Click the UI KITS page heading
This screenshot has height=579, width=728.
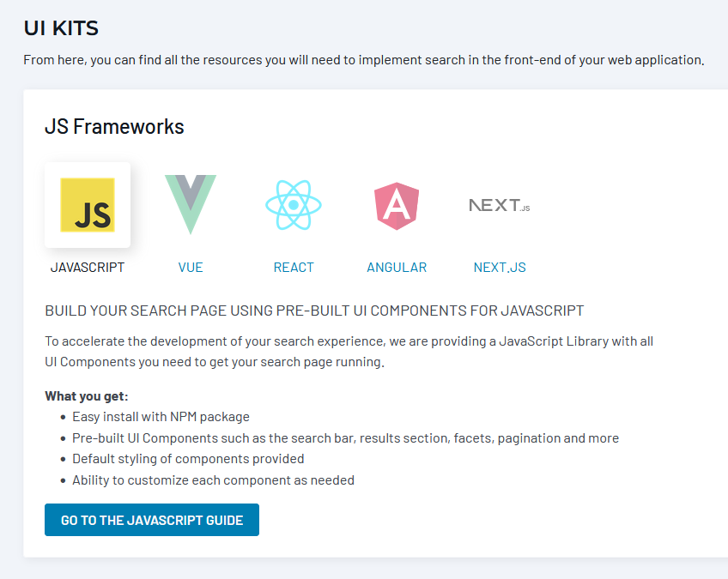pos(61,28)
